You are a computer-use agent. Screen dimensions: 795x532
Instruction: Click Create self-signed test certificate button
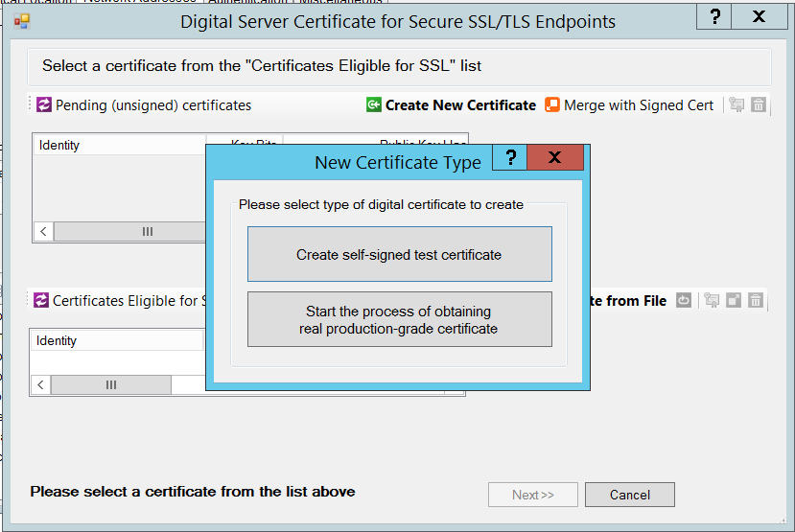pos(400,254)
